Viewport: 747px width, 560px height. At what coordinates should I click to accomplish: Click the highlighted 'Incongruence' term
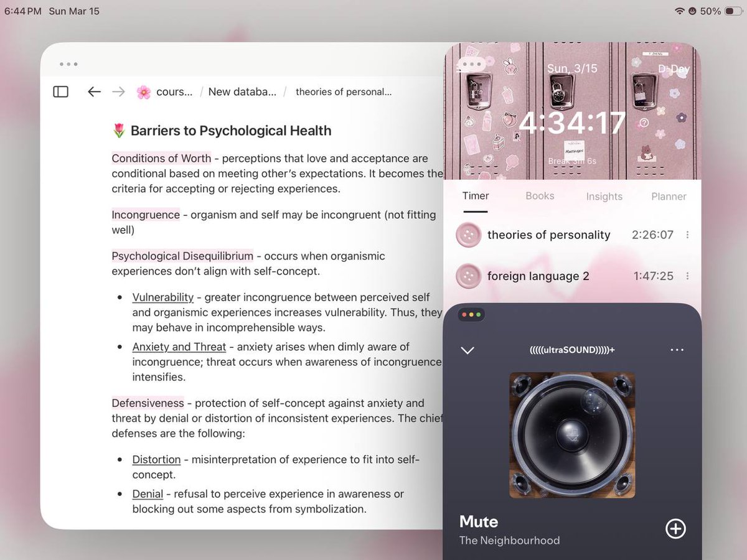tap(146, 215)
